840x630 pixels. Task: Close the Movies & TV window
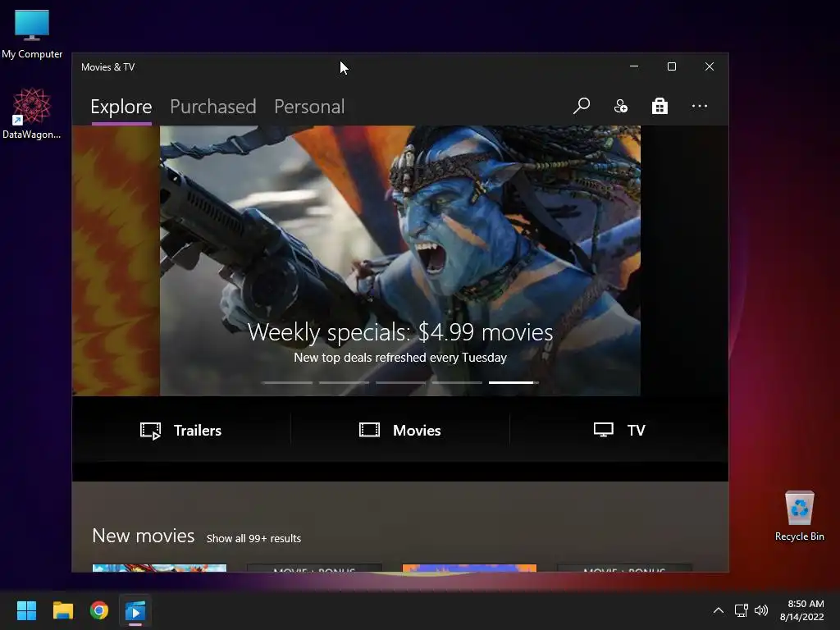coord(710,66)
